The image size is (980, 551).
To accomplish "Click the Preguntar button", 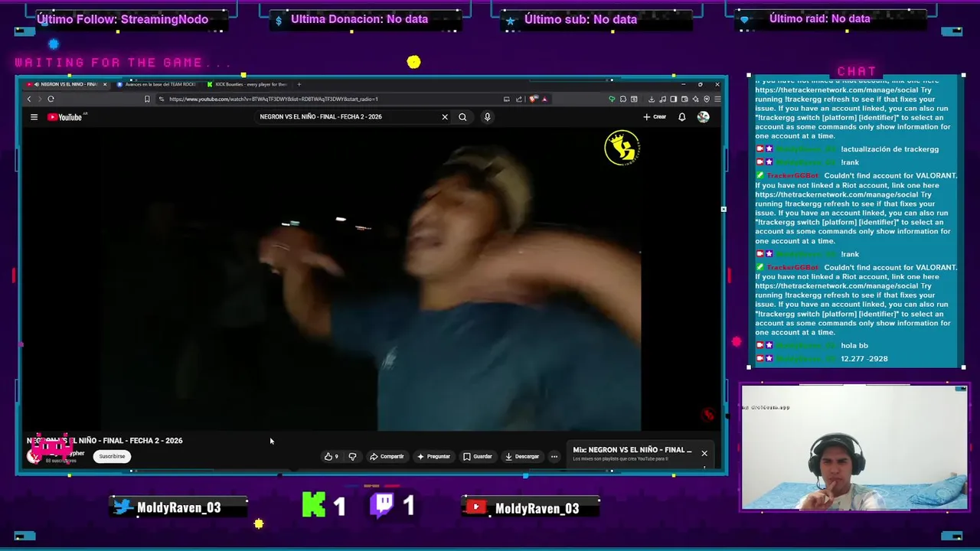I will (433, 457).
